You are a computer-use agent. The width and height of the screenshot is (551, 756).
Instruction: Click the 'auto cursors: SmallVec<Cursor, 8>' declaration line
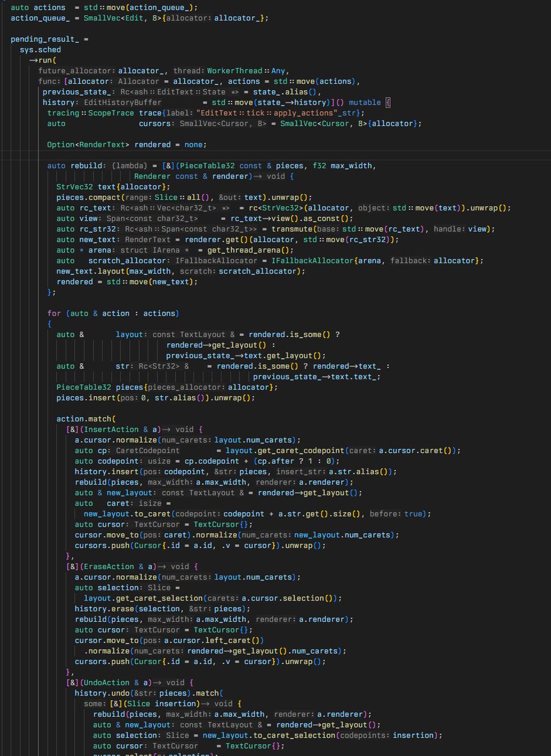(x=234, y=123)
